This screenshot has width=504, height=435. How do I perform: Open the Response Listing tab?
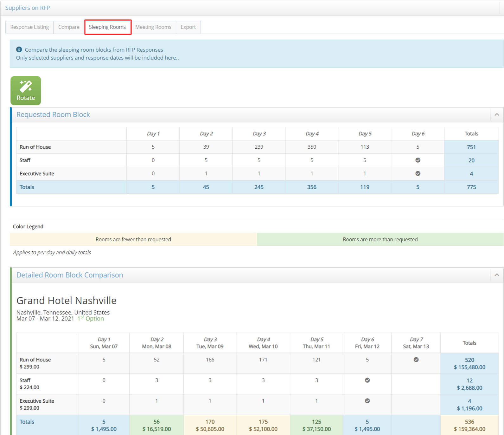tap(29, 27)
